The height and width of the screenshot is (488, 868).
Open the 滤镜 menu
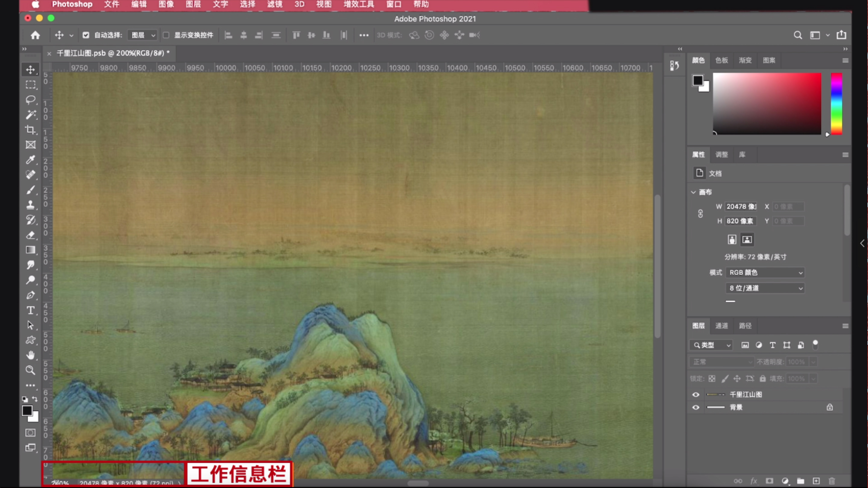(275, 5)
